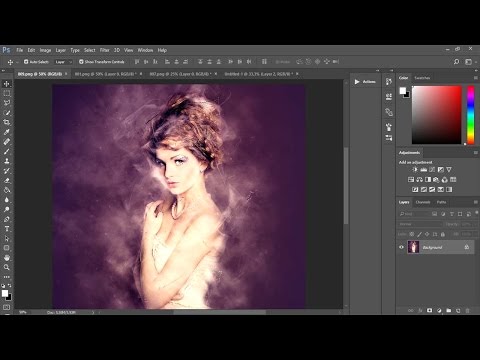Pick a color in the red color field
This screenshot has width=480, height=360.
437,115
